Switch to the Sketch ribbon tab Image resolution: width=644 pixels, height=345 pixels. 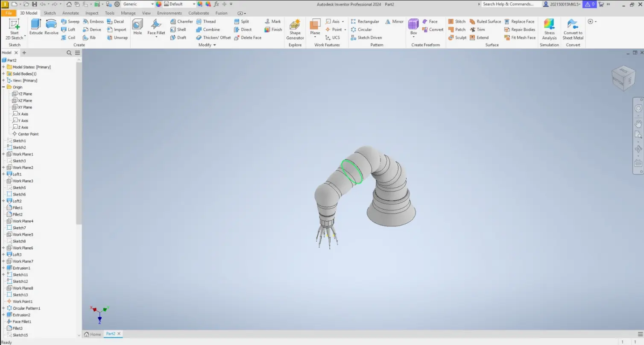coord(50,13)
